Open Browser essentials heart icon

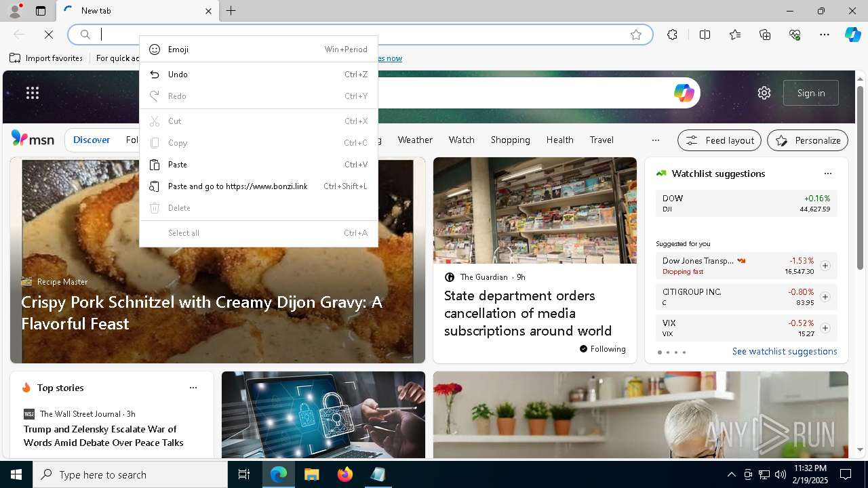(x=795, y=35)
